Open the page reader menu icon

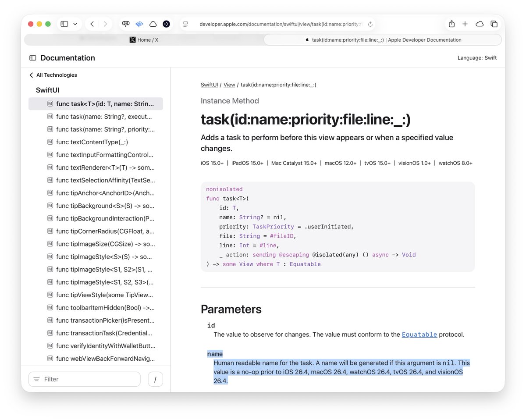[186, 24]
